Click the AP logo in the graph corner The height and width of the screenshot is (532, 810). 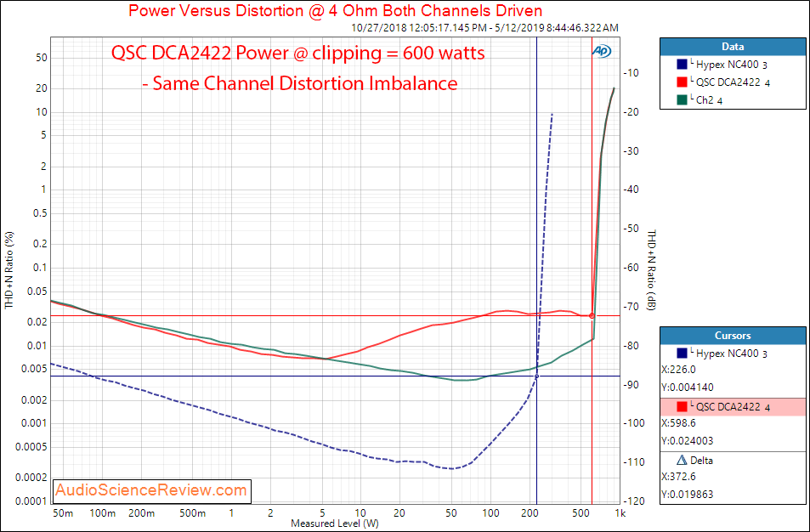(601, 51)
